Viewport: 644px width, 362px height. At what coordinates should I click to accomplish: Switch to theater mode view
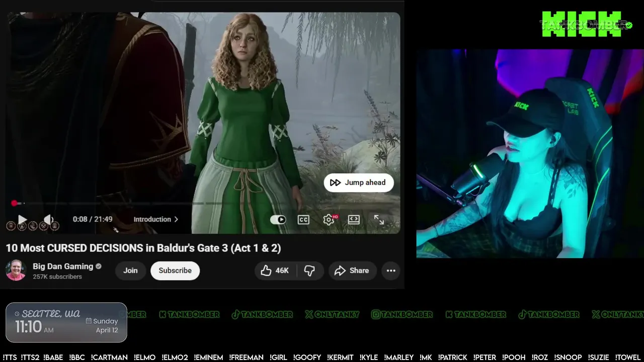click(x=354, y=220)
